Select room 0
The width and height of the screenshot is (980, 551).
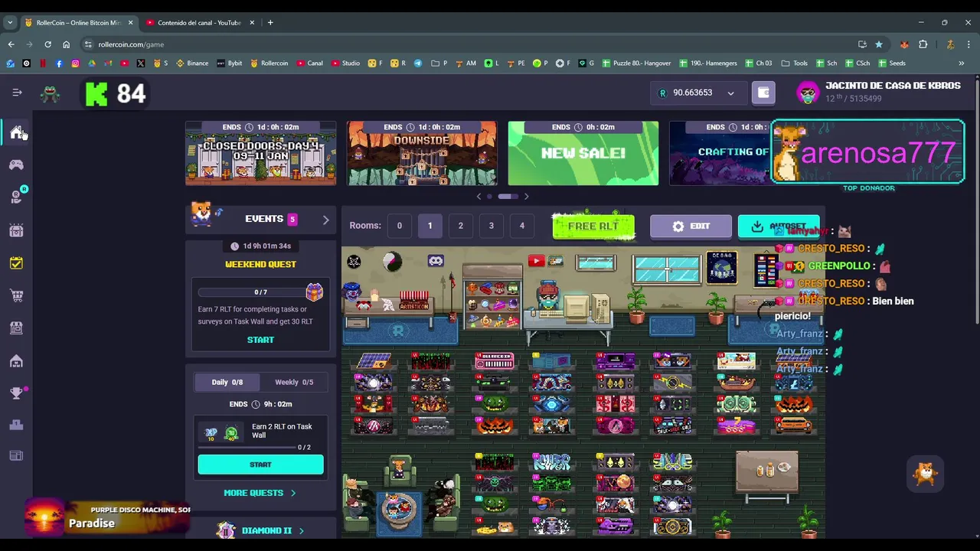[x=399, y=226]
